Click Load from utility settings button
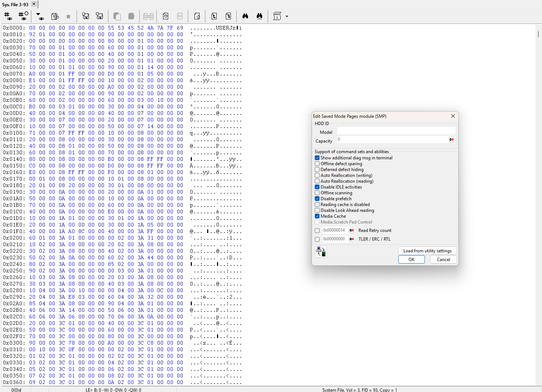Screen dimensions: 542x392 click(427, 251)
